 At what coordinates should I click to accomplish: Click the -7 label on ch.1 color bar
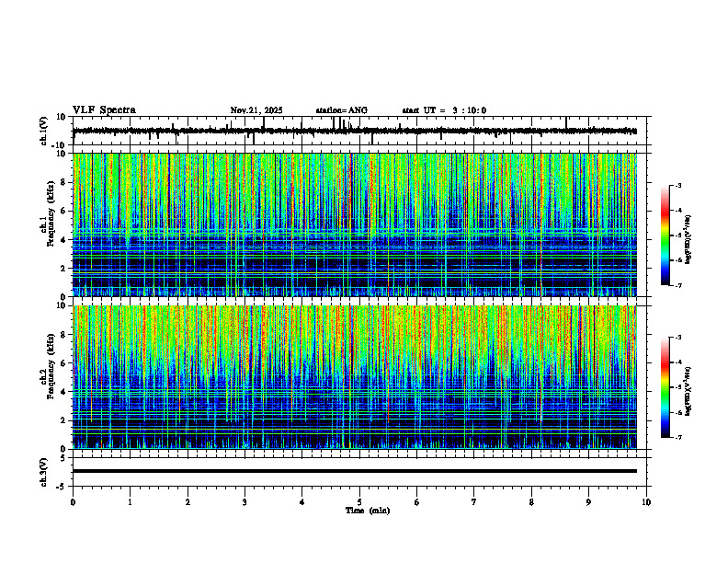677,285
